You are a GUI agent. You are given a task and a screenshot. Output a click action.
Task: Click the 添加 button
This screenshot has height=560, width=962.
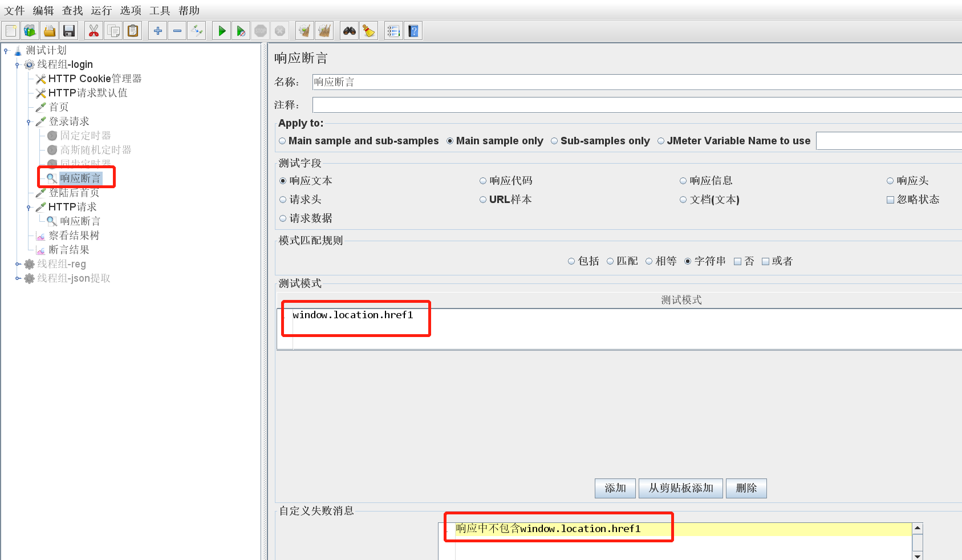click(615, 488)
